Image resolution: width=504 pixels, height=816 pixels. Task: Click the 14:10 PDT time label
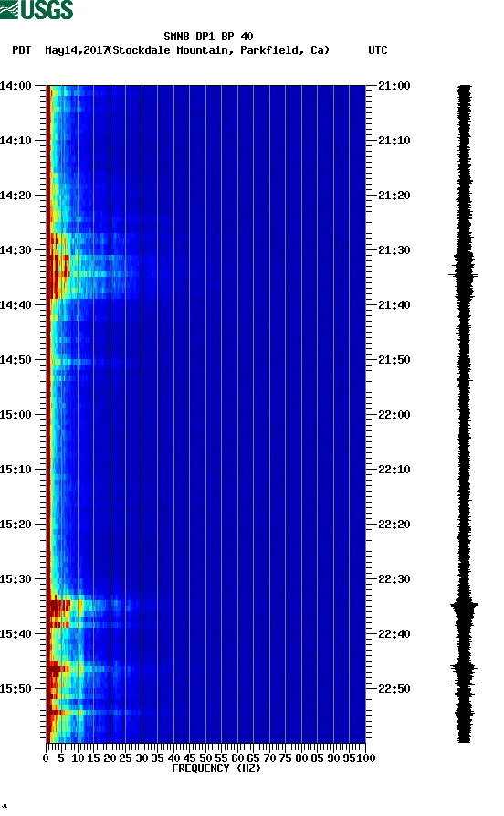16,141
